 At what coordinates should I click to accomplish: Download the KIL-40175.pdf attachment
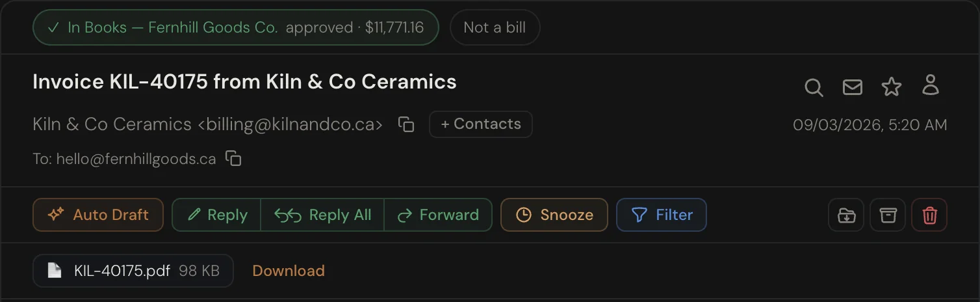tap(289, 271)
